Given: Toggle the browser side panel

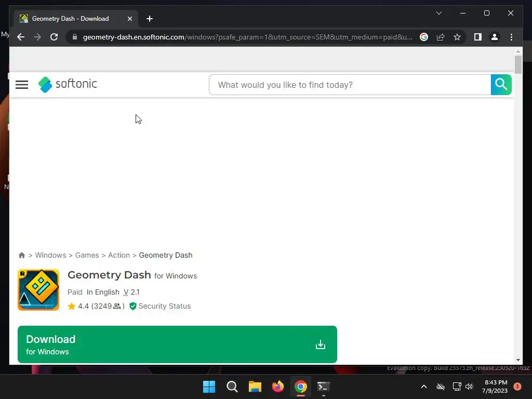Looking at the screenshot, I should (478, 37).
